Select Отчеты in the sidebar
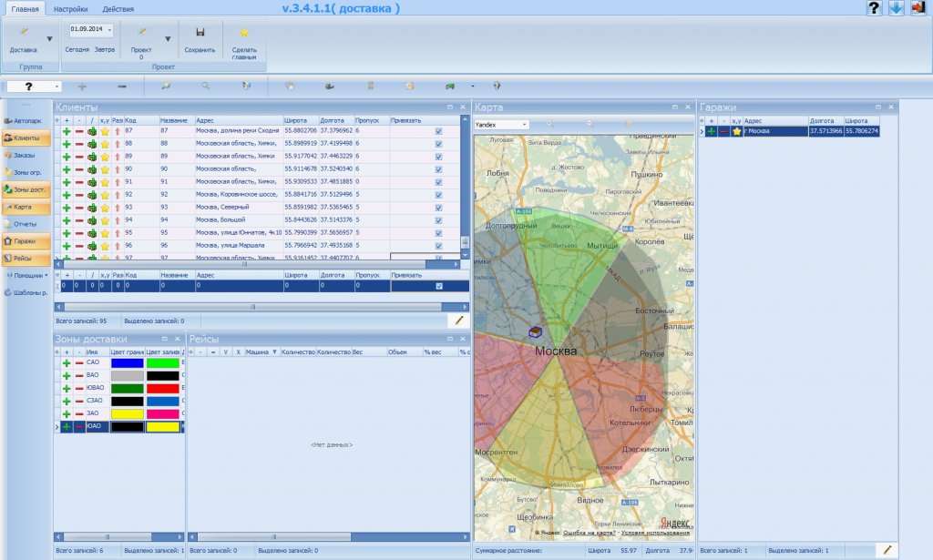 (26, 224)
